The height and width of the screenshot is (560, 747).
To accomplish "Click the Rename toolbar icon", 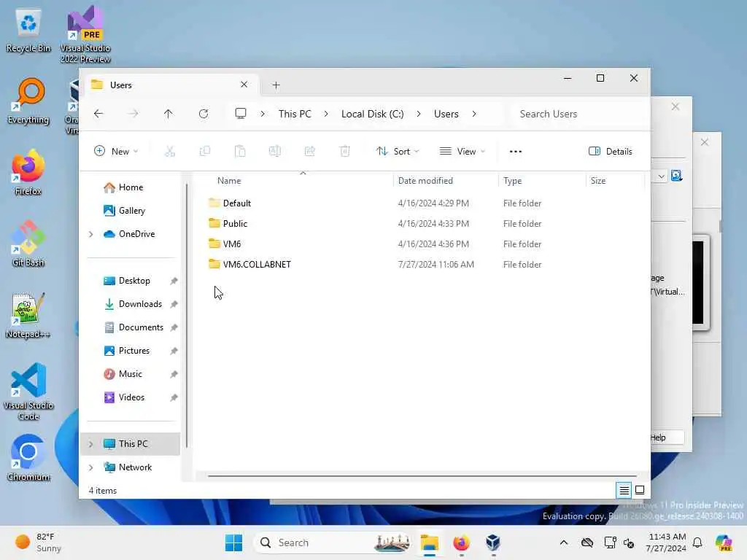I will [275, 152].
